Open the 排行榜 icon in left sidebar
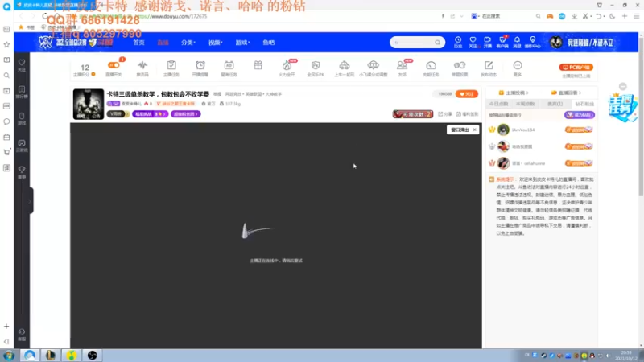This screenshot has width=644, height=362. coord(22,92)
